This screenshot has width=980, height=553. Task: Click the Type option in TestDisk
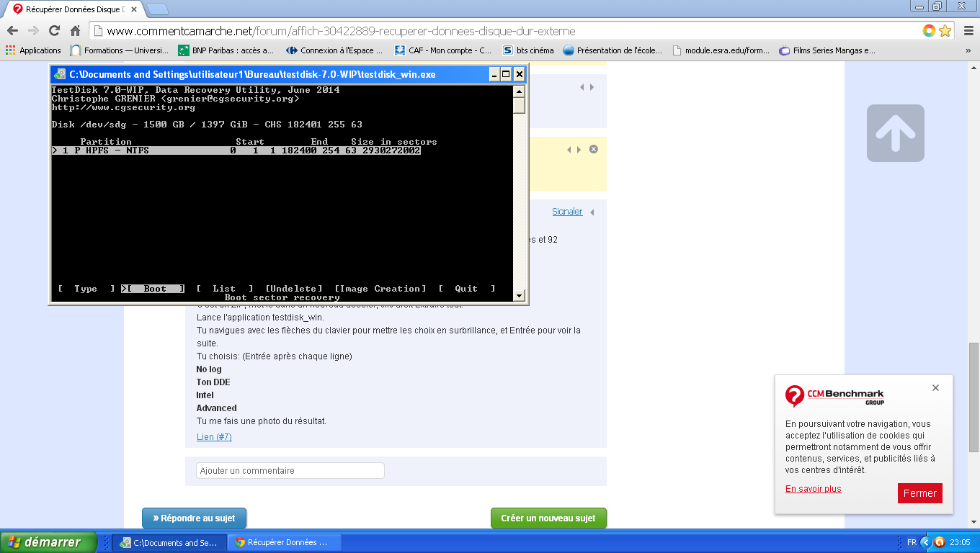tap(86, 289)
